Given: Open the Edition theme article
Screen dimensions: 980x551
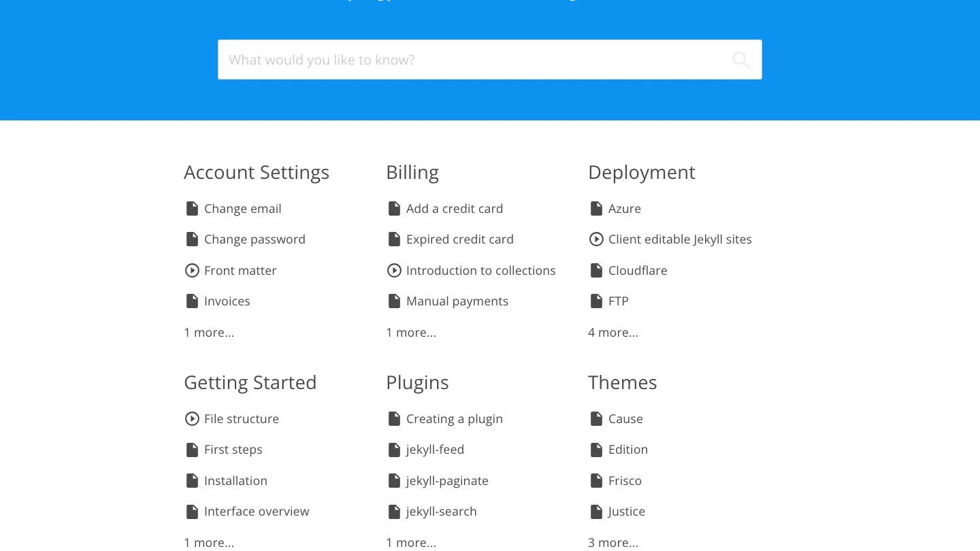Looking at the screenshot, I should [628, 450].
